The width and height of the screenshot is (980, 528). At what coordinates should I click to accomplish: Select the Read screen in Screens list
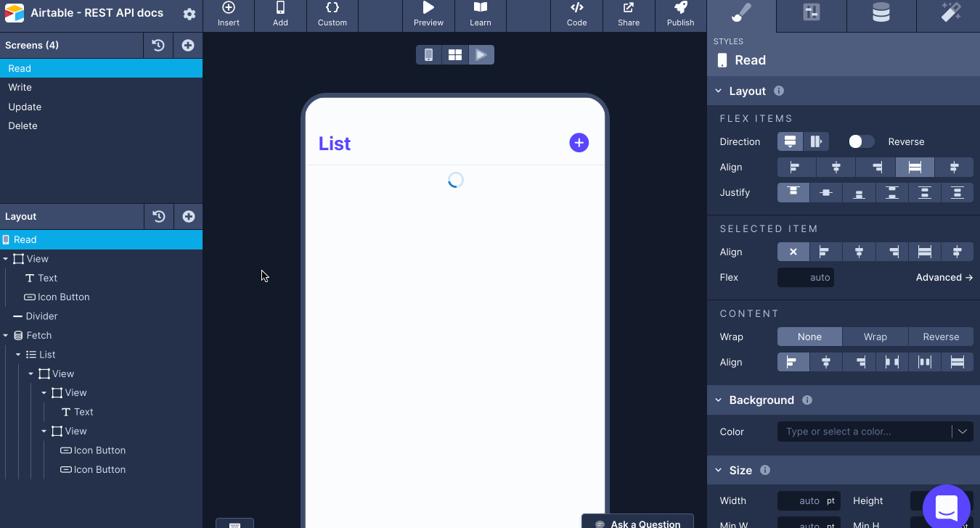coord(101,68)
